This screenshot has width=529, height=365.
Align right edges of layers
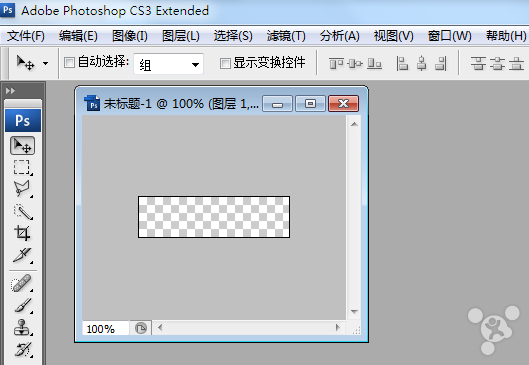[441, 63]
